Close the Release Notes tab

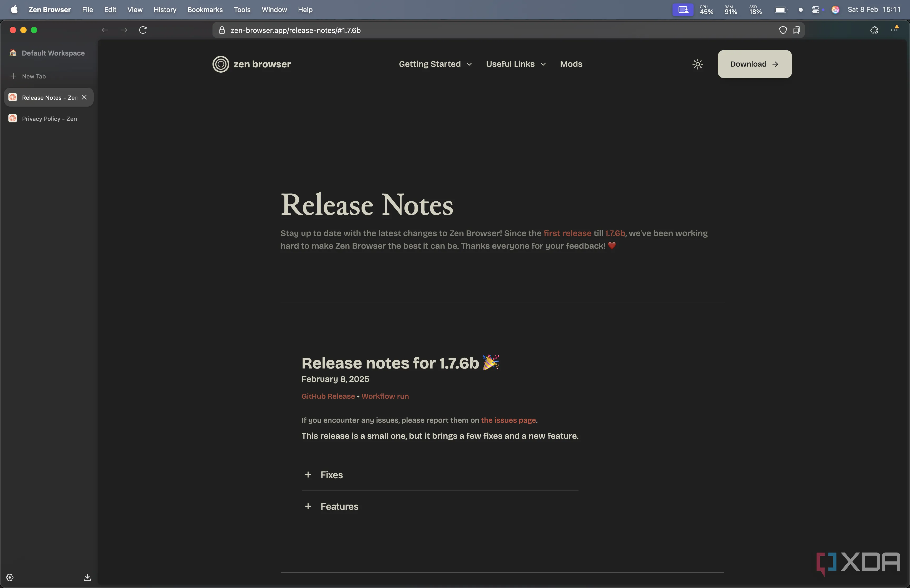click(x=85, y=97)
